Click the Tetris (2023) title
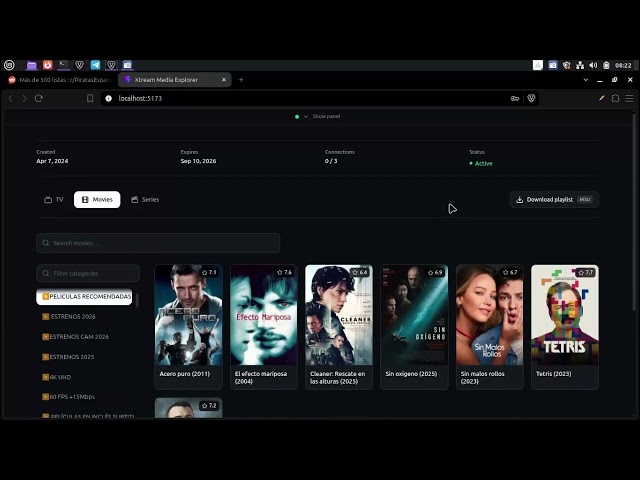 [553, 374]
